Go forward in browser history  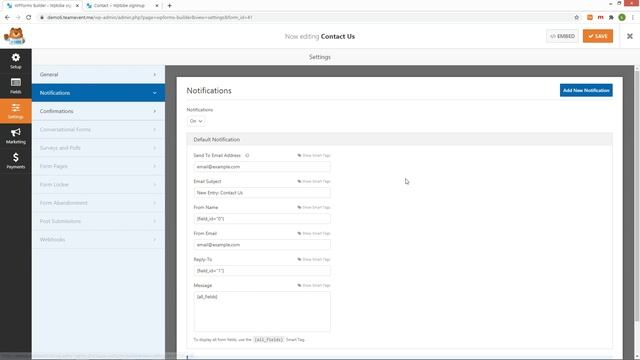(x=18, y=18)
